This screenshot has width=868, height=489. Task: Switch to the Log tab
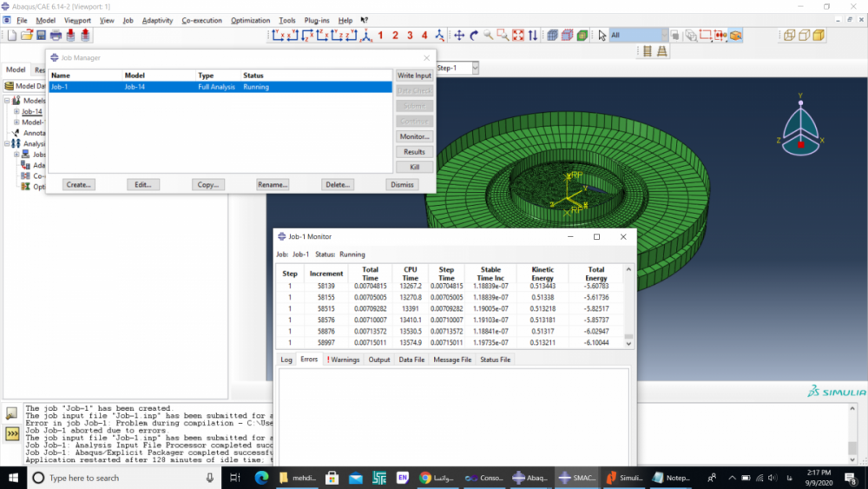(x=286, y=360)
